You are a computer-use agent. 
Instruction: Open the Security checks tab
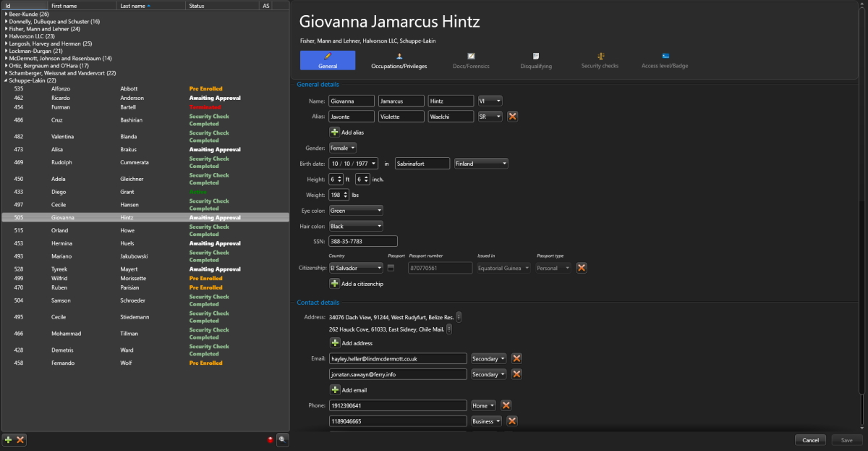click(x=600, y=60)
